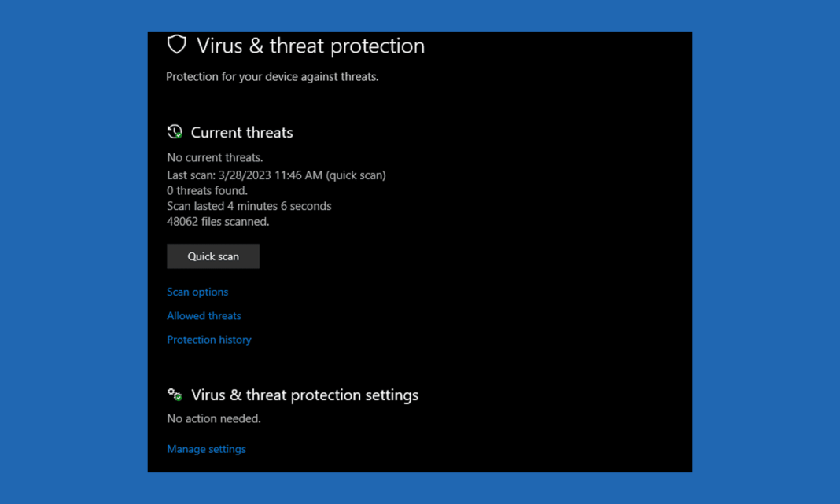Click the Current threats section heading
The width and height of the screenshot is (840, 504).
point(241,132)
